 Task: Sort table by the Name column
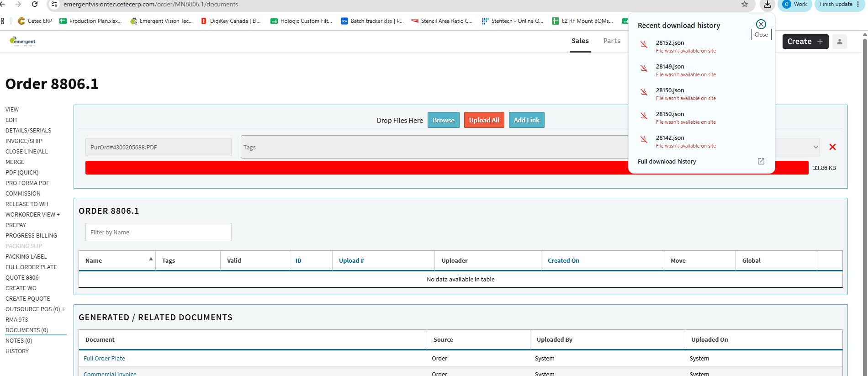[x=117, y=260]
